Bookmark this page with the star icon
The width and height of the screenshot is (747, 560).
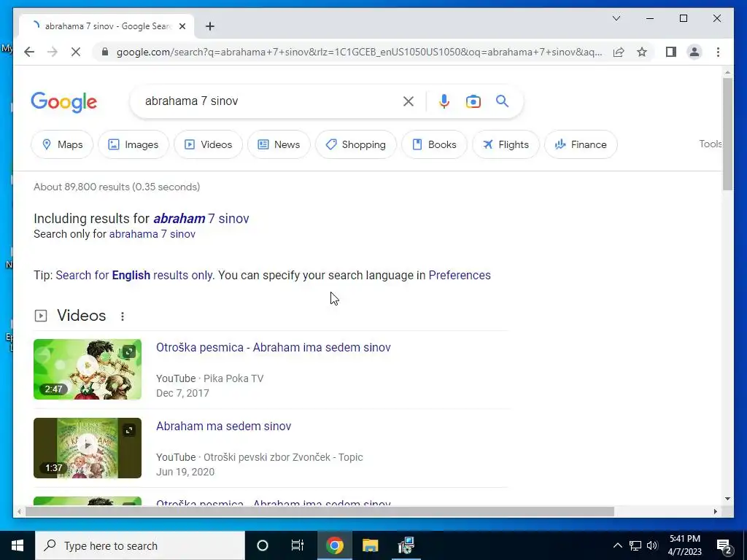[x=642, y=52]
